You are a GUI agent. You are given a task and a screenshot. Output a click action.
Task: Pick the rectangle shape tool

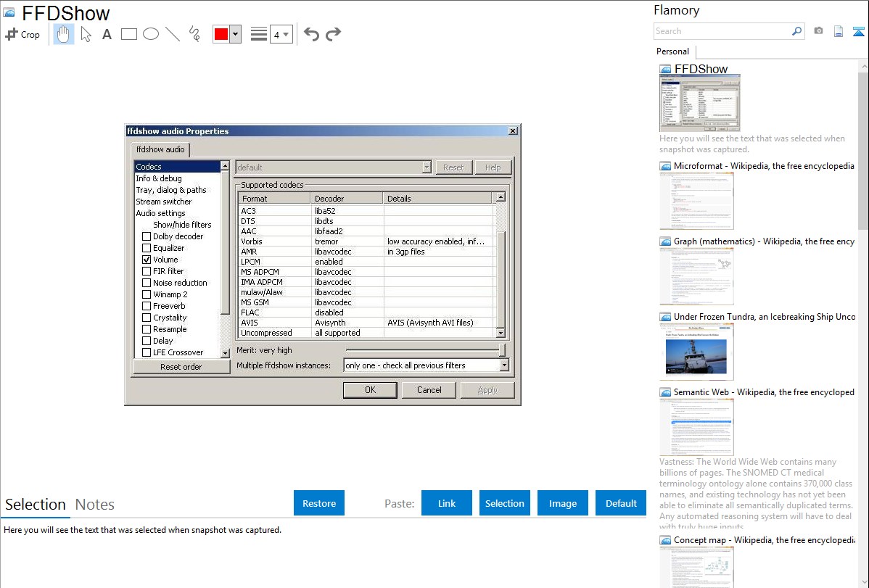(128, 34)
